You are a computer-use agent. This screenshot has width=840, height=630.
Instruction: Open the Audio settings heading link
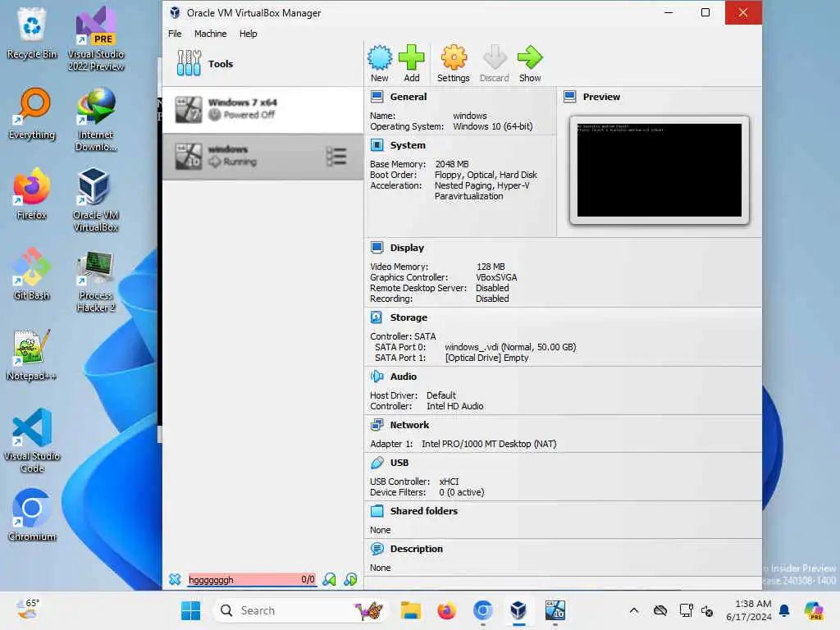pyautogui.click(x=403, y=376)
